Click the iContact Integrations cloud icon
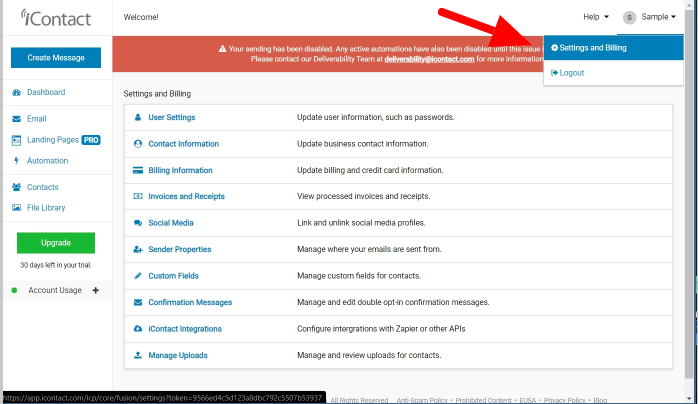 pos(138,329)
